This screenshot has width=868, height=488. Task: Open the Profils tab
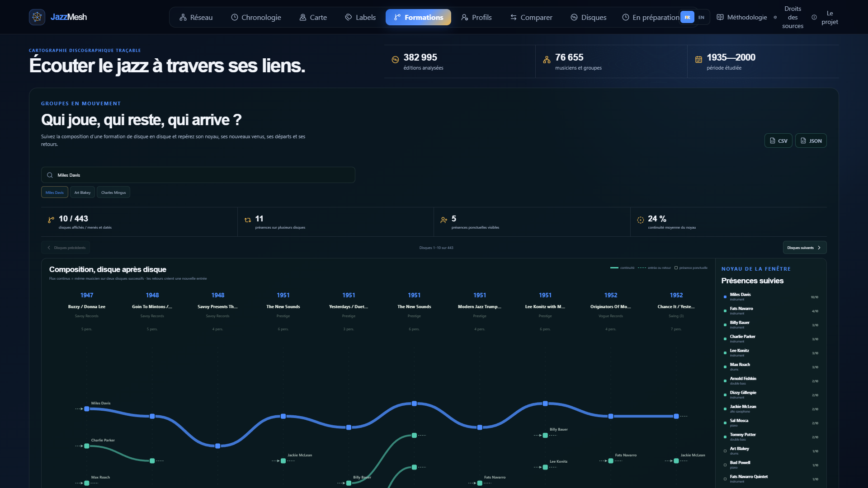476,17
